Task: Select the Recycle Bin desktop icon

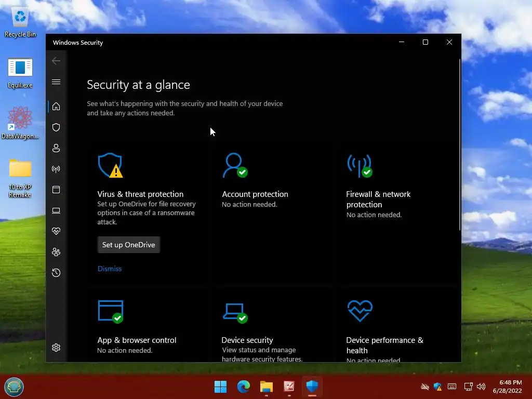Action: pyautogui.click(x=20, y=22)
